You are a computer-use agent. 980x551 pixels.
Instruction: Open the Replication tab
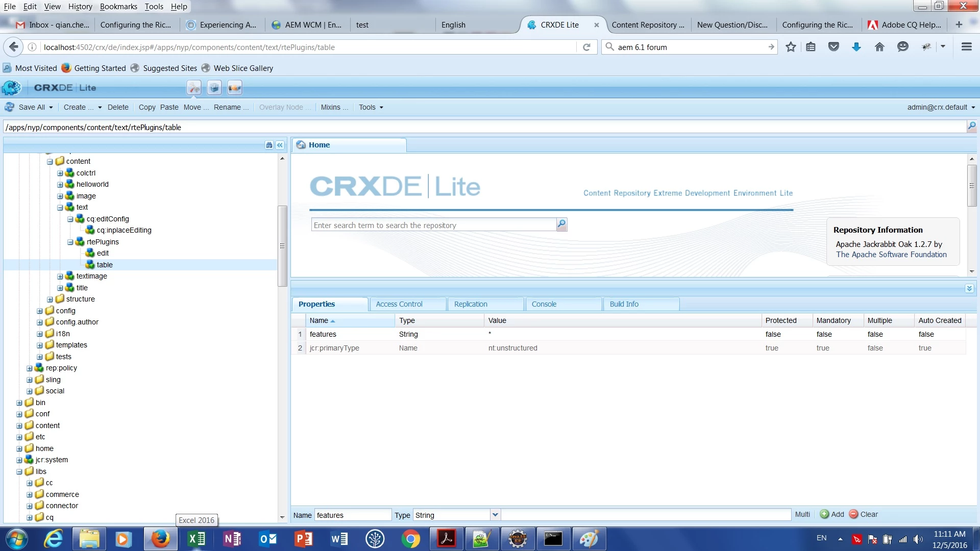pos(471,304)
